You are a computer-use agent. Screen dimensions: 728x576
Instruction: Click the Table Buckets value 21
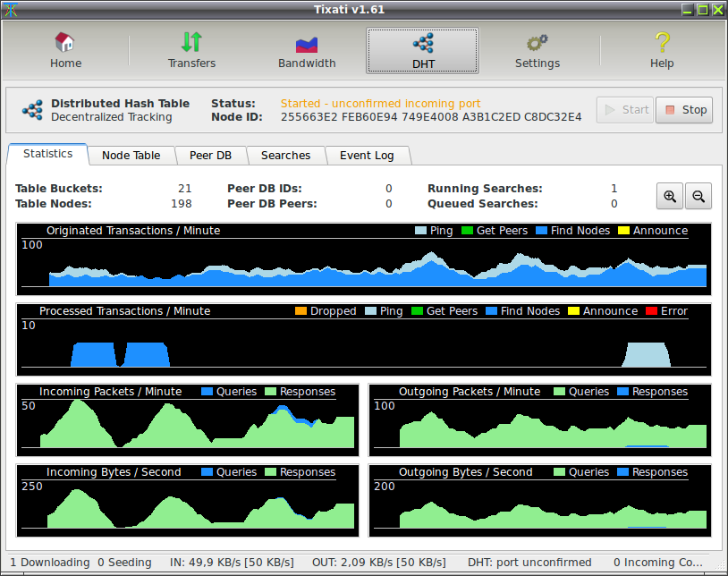point(185,189)
